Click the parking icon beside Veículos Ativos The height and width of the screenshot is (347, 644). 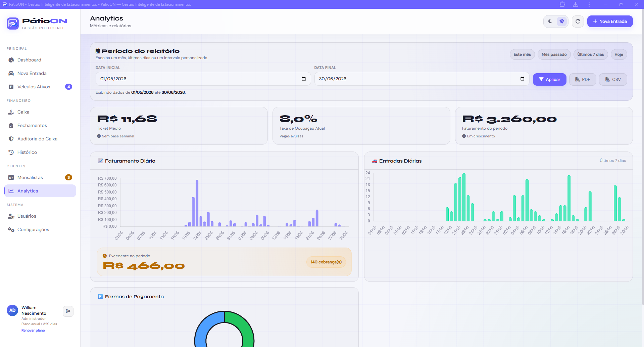(11, 87)
